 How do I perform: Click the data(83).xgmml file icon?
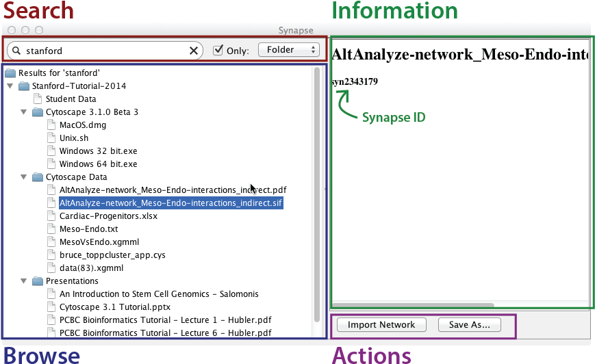pyautogui.click(x=51, y=268)
